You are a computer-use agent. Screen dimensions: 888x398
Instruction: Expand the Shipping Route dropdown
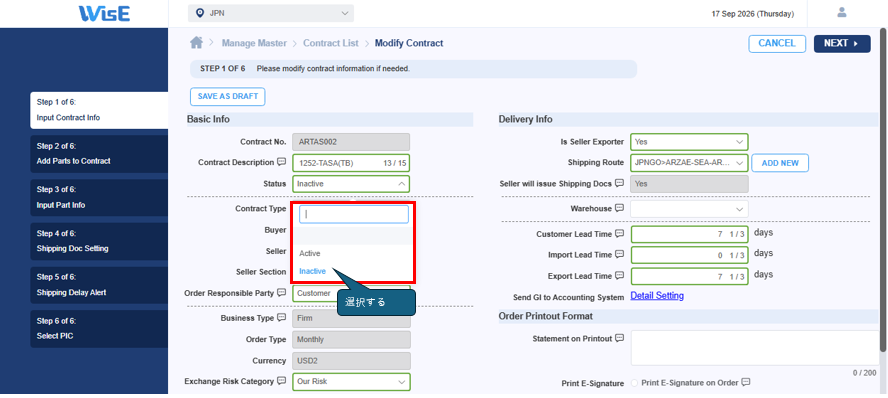[689, 162]
